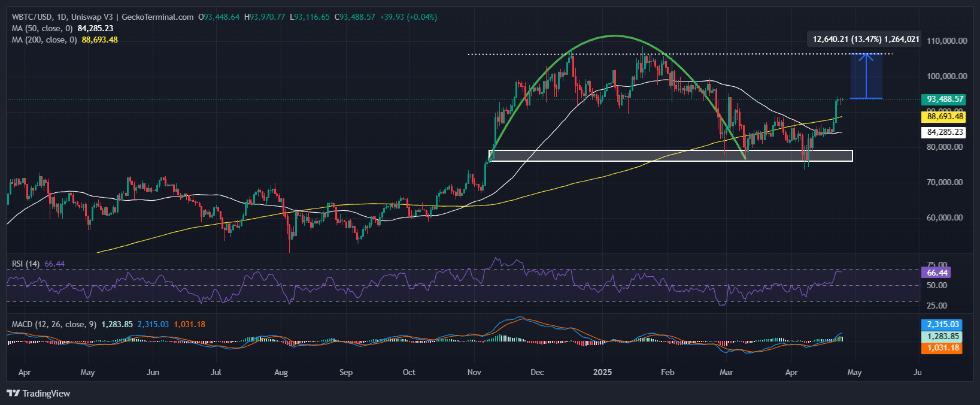Click the RSI 50.00 axis level label

coord(937,285)
